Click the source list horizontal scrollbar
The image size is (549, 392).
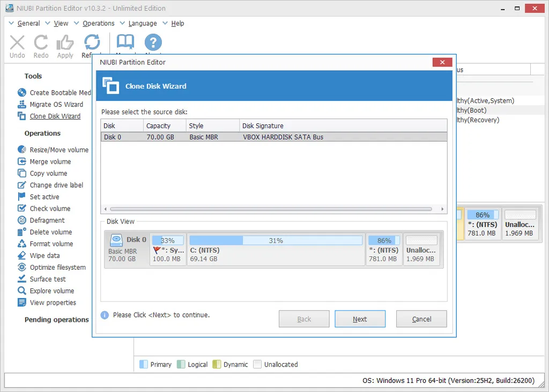coord(271,209)
